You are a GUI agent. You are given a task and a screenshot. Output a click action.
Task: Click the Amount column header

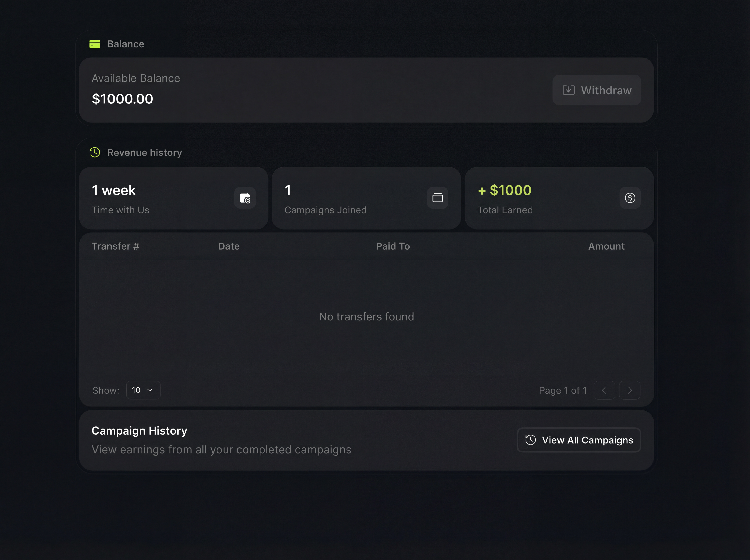(606, 246)
